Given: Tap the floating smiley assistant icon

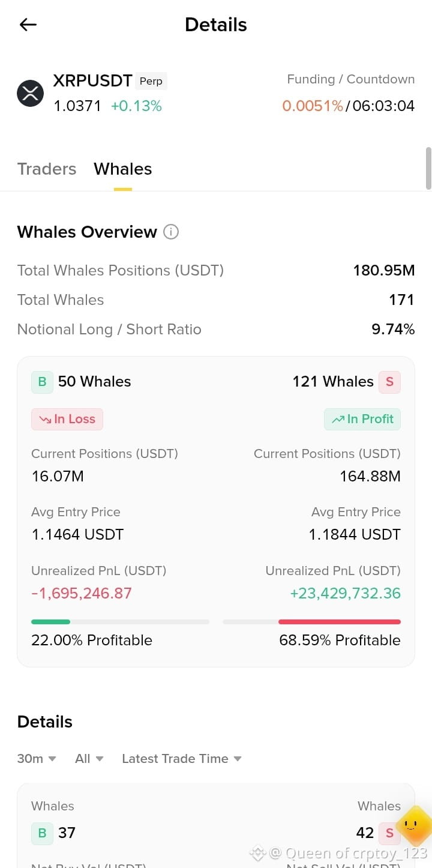Looking at the screenshot, I should (x=414, y=826).
